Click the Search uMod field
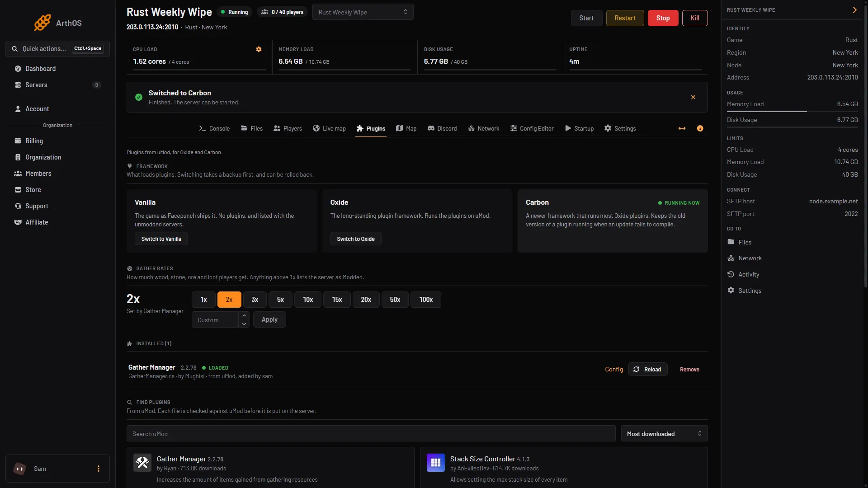 (x=371, y=434)
